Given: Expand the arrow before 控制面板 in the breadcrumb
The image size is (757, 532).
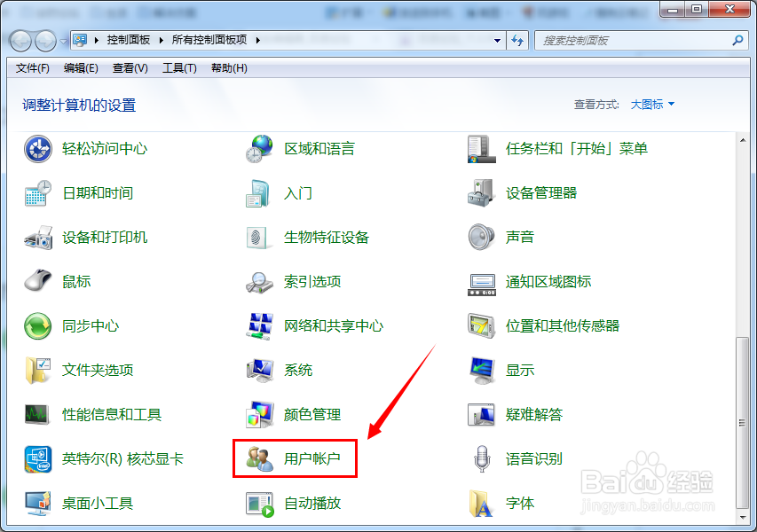Looking at the screenshot, I should pyautogui.click(x=97, y=41).
